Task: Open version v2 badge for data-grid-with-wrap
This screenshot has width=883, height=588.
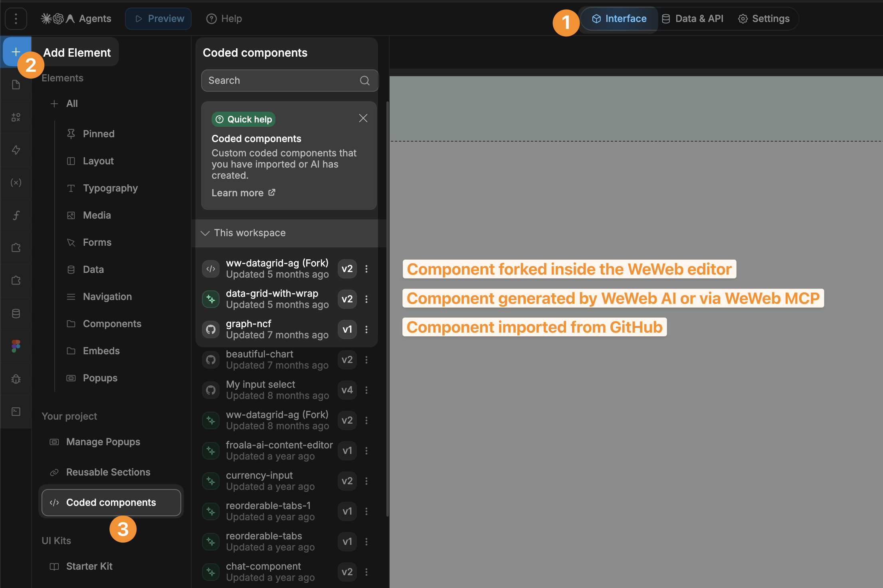Action: click(x=347, y=299)
